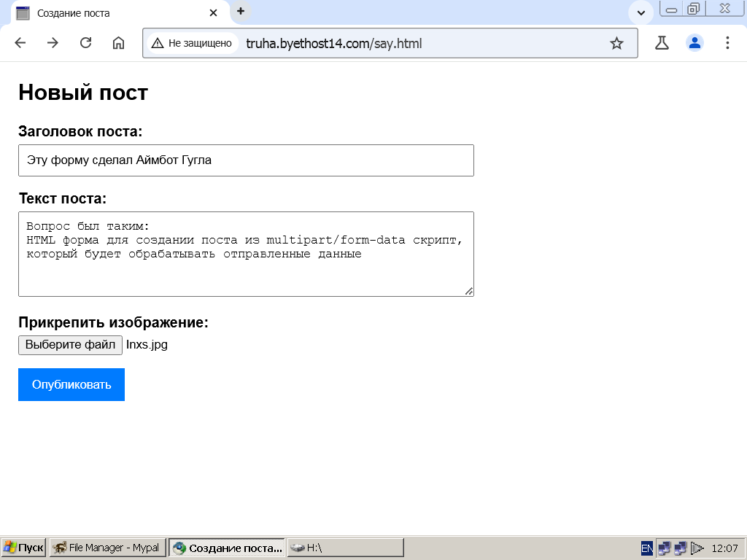The width and height of the screenshot is (747, 560).
Task: Click into the 'Текст поста' textarea
Action: (246, 254)
